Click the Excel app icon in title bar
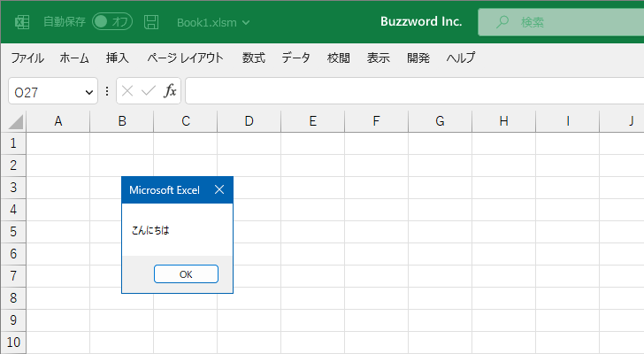The image size is (644, 354). click(x=22, y=21)
